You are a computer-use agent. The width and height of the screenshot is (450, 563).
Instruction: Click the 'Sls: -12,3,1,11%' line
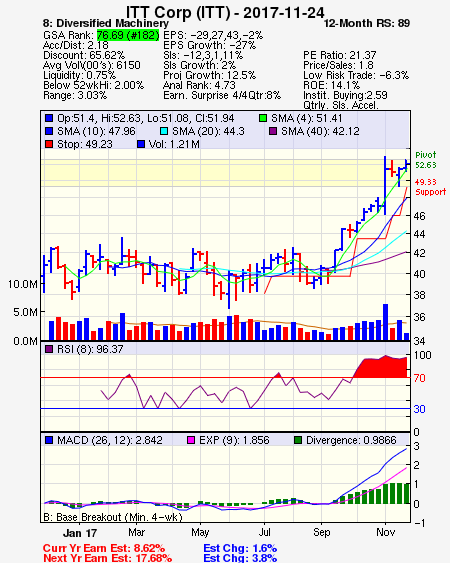(203, 55)
